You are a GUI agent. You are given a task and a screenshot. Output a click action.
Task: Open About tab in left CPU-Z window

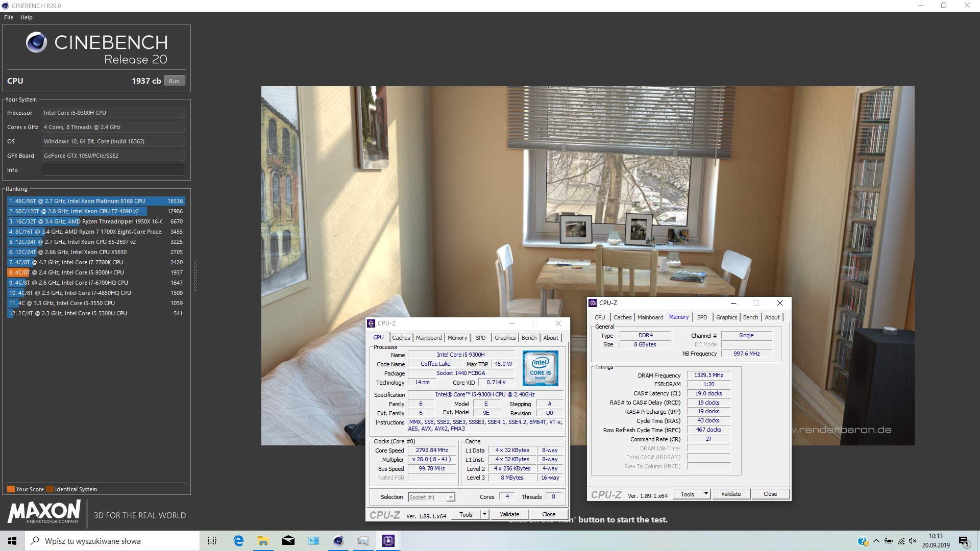pyautogui.click(x=551, y=338)
